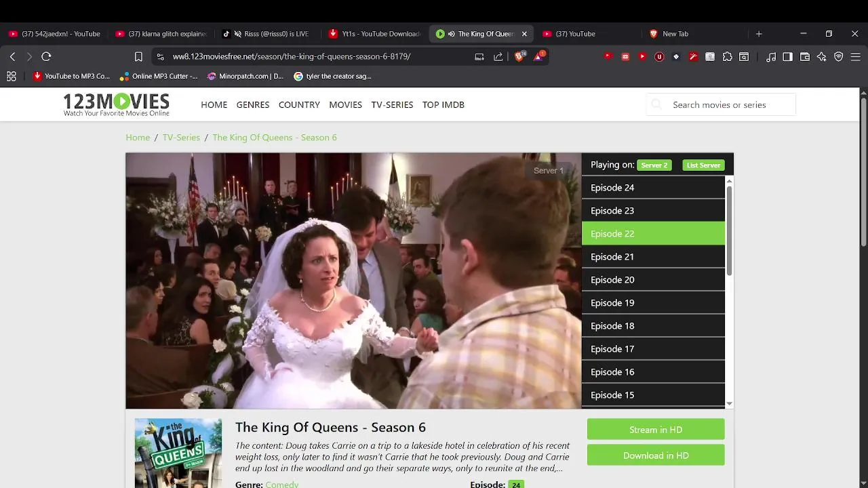Toggle the browser sidebar panel icon
The image size is (868, 488).
click(787, 57)
